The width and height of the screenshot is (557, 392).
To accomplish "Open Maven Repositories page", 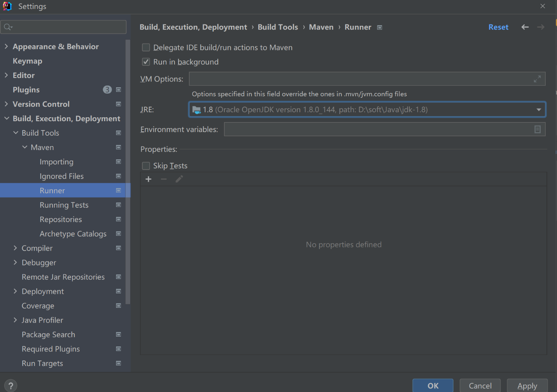I will (61, 220).
